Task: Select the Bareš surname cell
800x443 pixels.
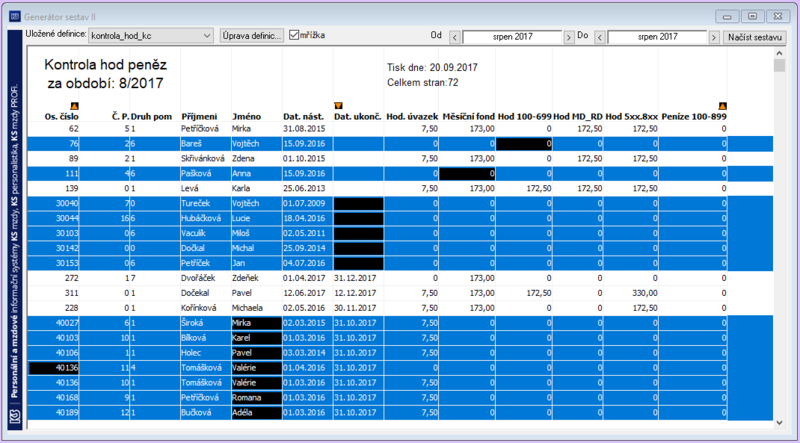Action: click(x=205, y=144)
